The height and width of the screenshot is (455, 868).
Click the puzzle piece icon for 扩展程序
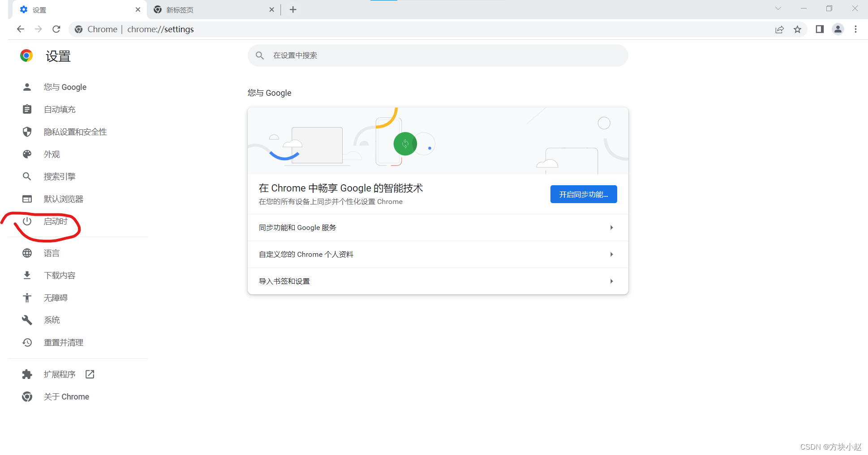click(x=27, y=374)
